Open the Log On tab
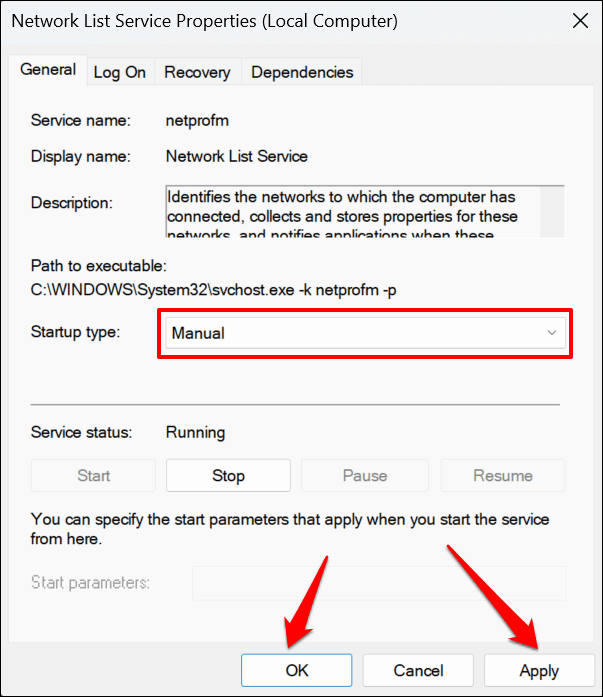 tap(120, 72)
